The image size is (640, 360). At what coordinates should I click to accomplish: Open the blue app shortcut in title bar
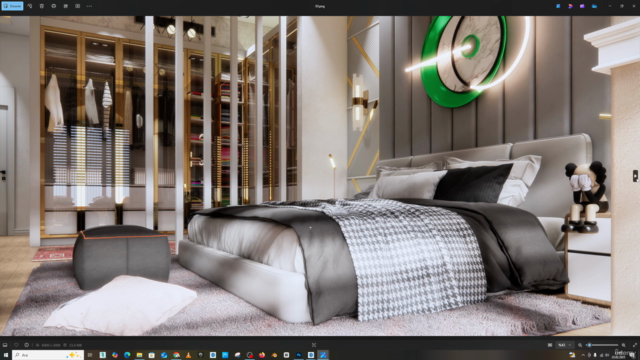[x=558, y=6]
